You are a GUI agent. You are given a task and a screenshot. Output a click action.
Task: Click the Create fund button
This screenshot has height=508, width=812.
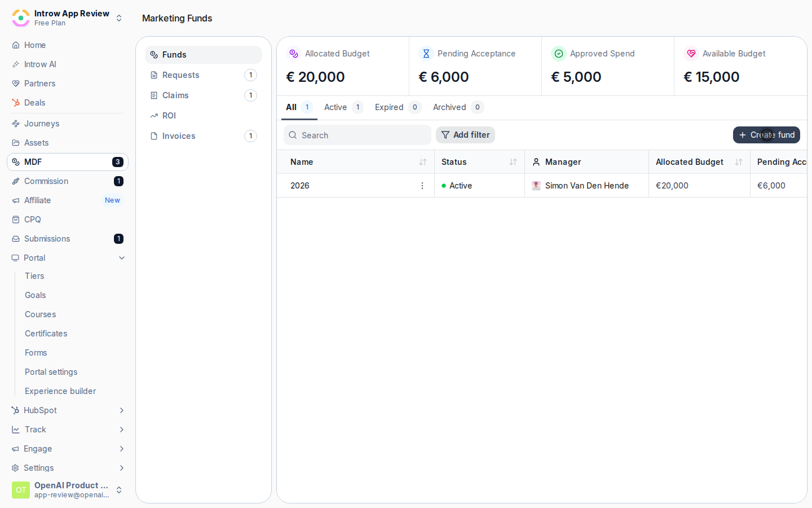tap(766, 135)
